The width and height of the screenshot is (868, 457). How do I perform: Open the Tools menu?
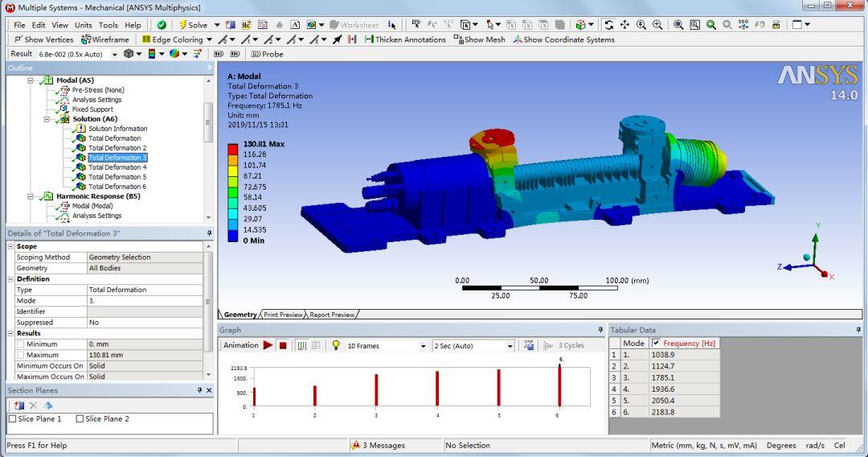coord(108,25)
